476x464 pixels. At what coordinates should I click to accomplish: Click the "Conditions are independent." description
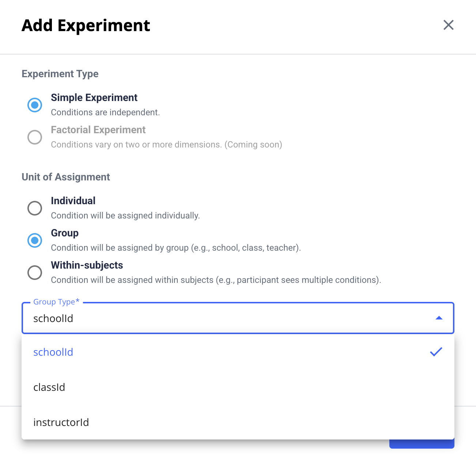pos(105,112)
